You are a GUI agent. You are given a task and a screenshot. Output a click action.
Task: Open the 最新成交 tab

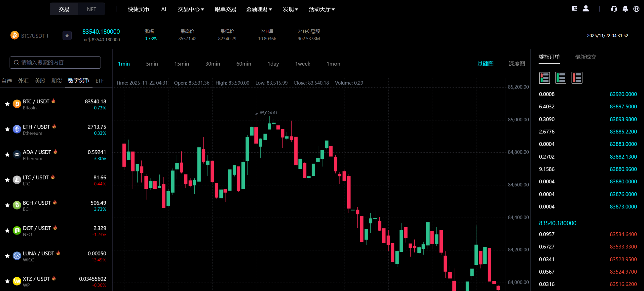click(x=585, y=57)
